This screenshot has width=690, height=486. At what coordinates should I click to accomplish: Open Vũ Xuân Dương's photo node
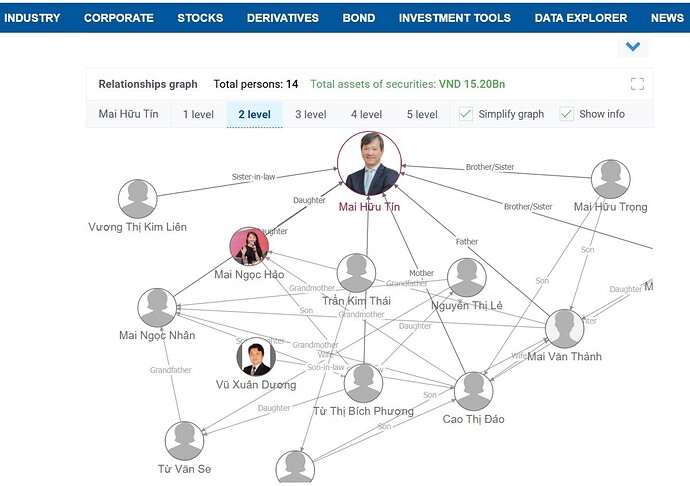click(x=256, y=357)
